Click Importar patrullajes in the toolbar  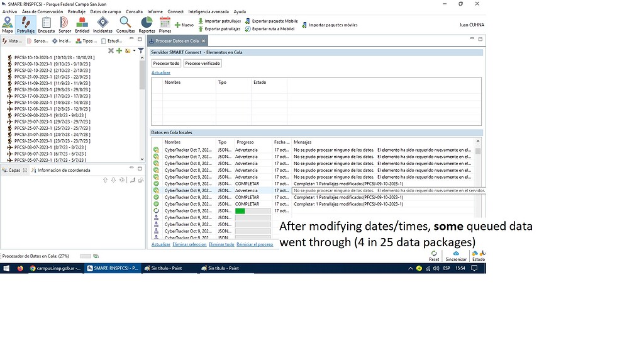219,21
